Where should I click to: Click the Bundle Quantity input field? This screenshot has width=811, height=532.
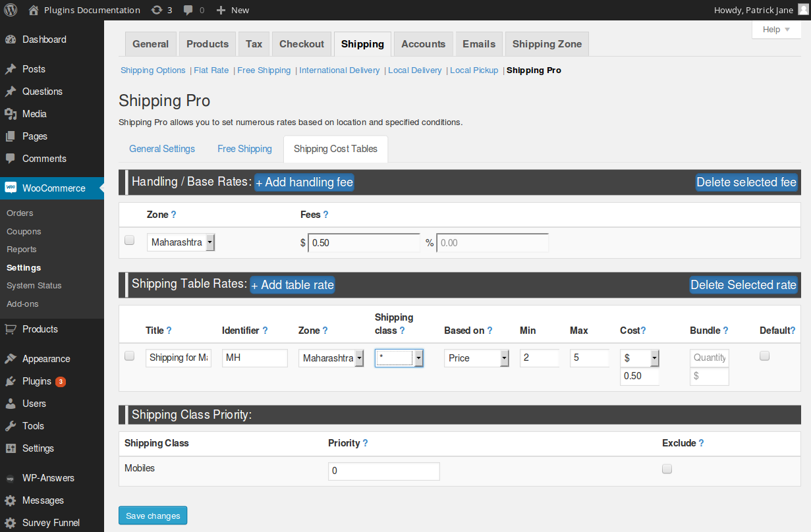point(710,358)
